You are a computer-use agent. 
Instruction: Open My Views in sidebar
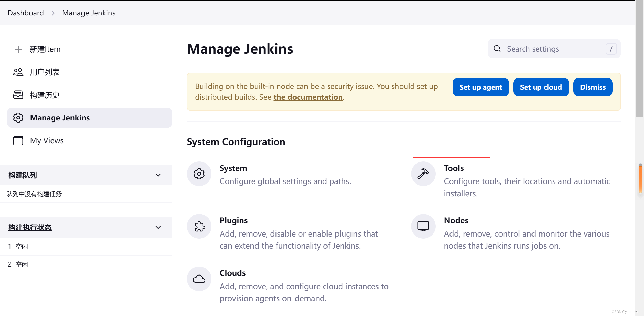(90, 140)
